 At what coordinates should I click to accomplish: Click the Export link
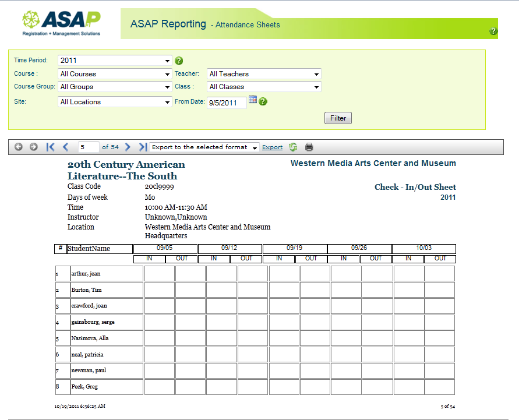pyautogui.click(x=272, y=147)
